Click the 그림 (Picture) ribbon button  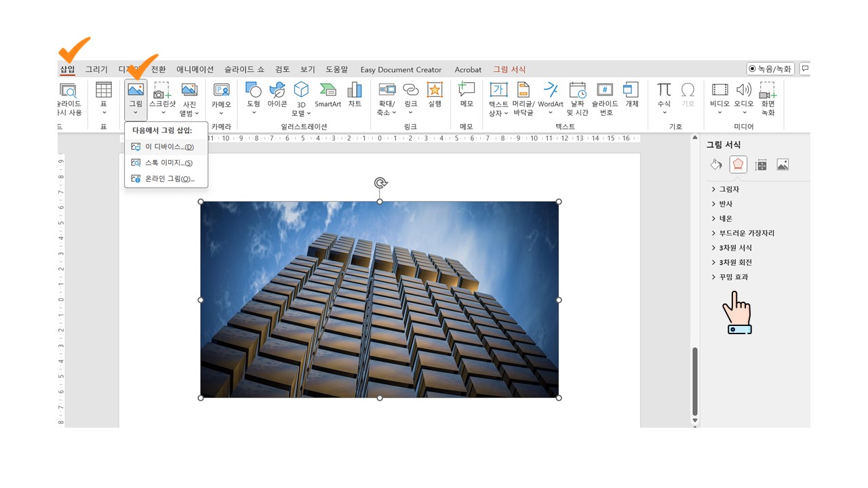[x=136, y=100]
